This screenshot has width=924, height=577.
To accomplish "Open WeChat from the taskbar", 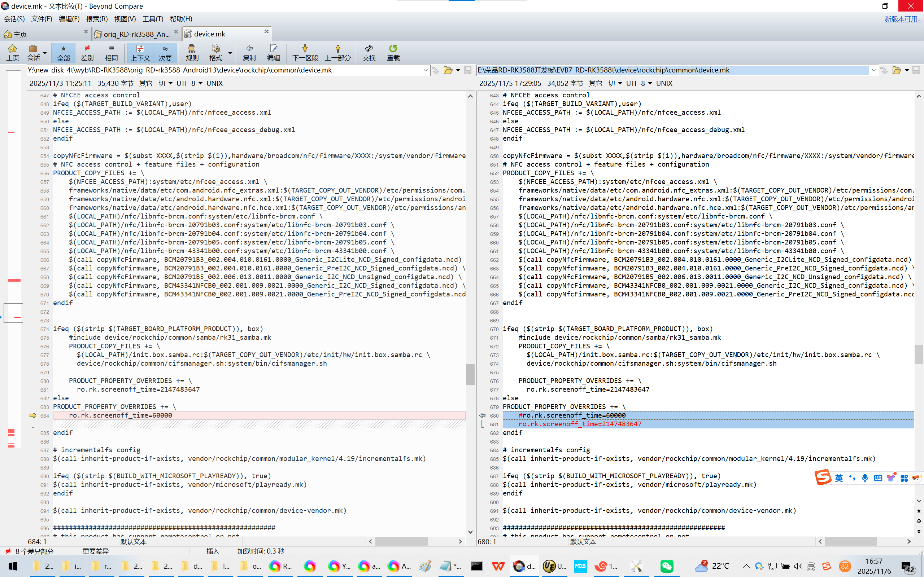I will tap(667, 566).
